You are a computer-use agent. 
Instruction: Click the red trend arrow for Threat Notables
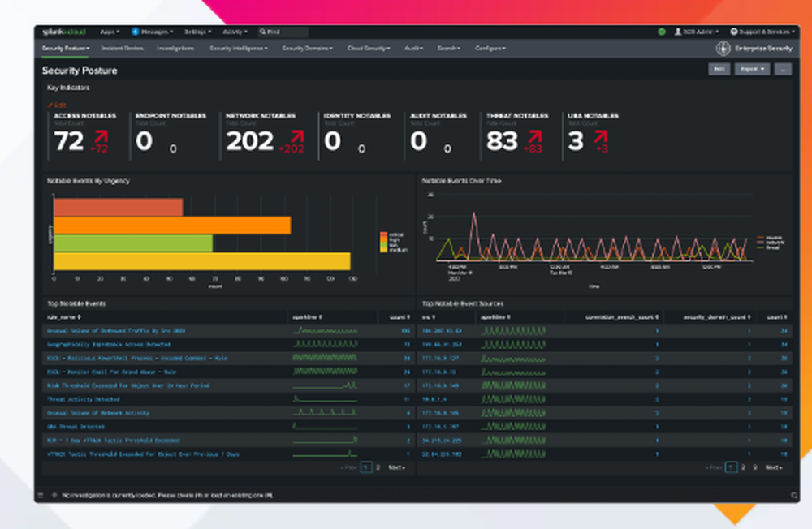535,136
